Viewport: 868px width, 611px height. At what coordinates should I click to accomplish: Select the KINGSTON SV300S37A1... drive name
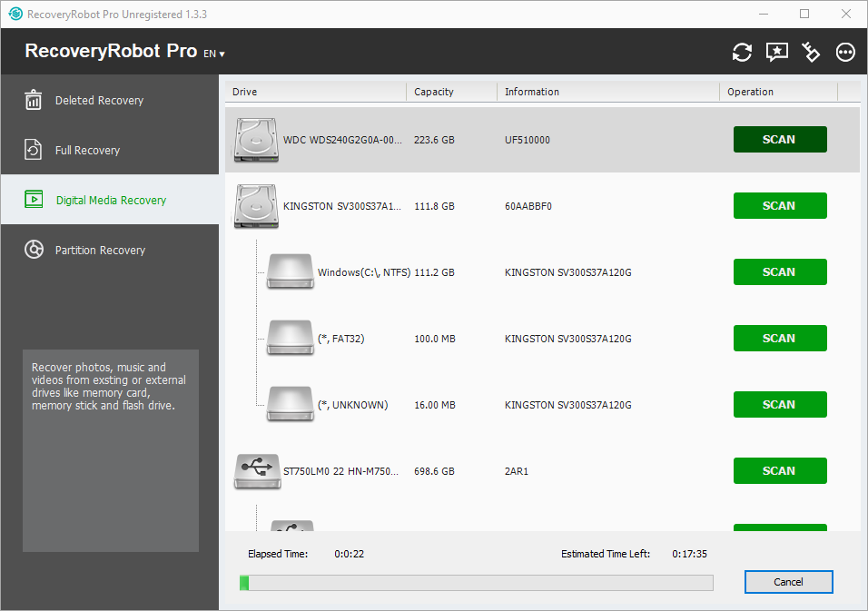tap(342, 206)
